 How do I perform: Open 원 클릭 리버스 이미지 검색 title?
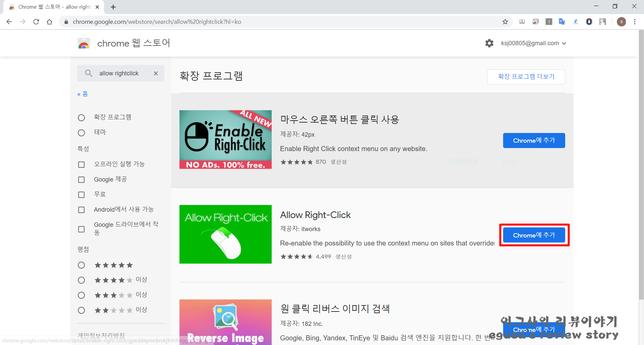click(335, 308)
